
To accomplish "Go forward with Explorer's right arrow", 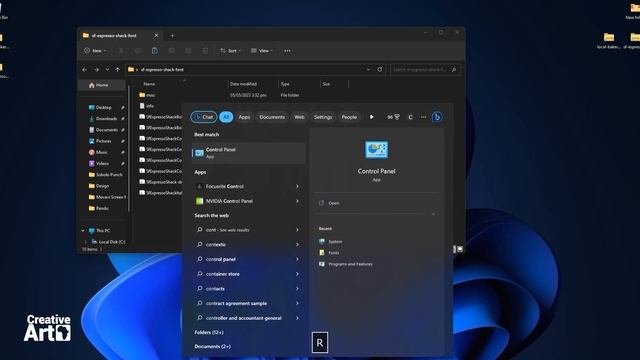I will [x=96, y=70].
